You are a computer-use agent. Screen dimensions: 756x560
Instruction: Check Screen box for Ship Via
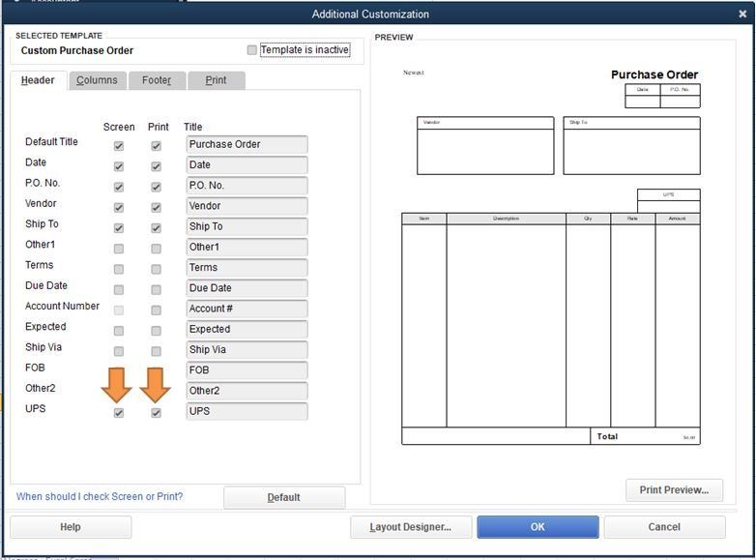[119, 351]
